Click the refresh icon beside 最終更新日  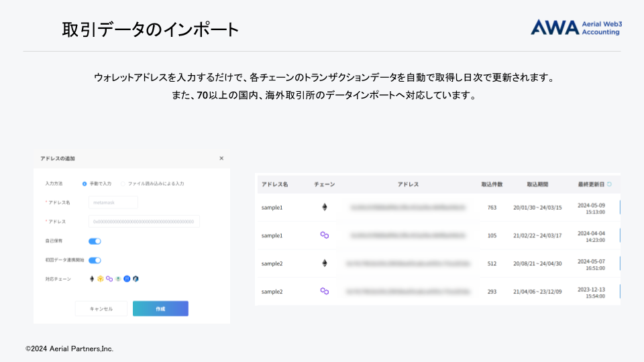click(610, 184)
